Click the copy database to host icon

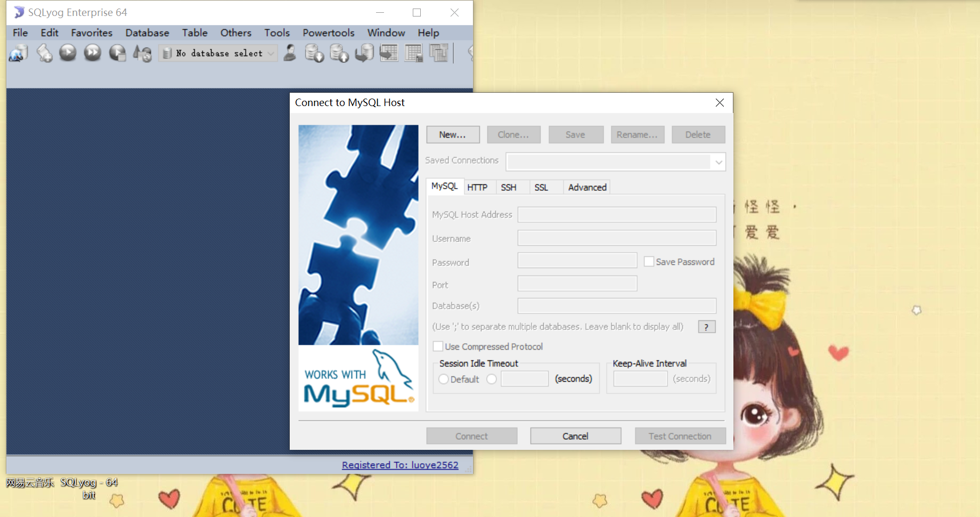point(364,53)
